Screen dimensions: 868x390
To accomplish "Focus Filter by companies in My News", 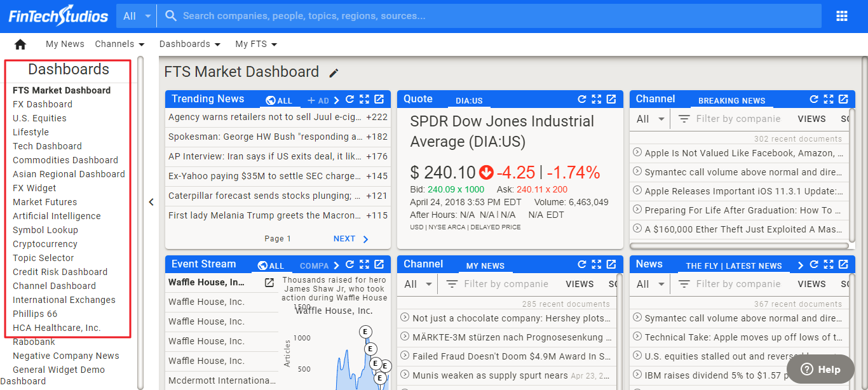I will pyautogui.click(x=506, y=284).
